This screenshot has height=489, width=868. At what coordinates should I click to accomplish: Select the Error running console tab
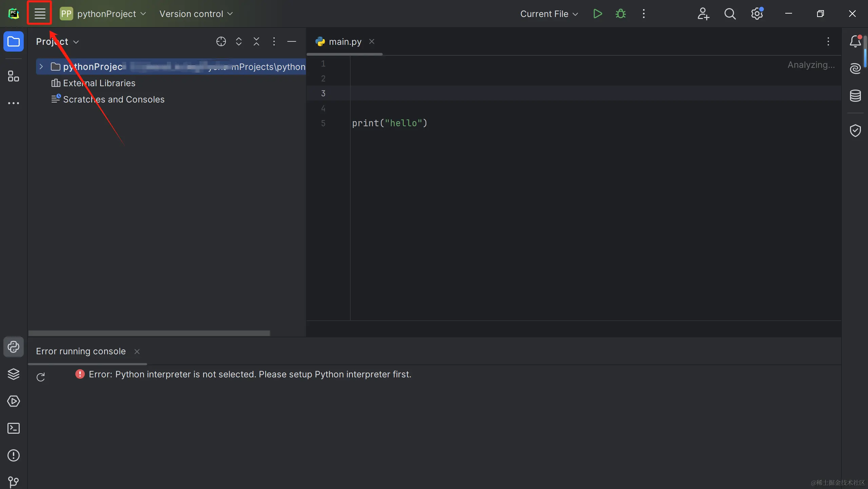point(81,351)
